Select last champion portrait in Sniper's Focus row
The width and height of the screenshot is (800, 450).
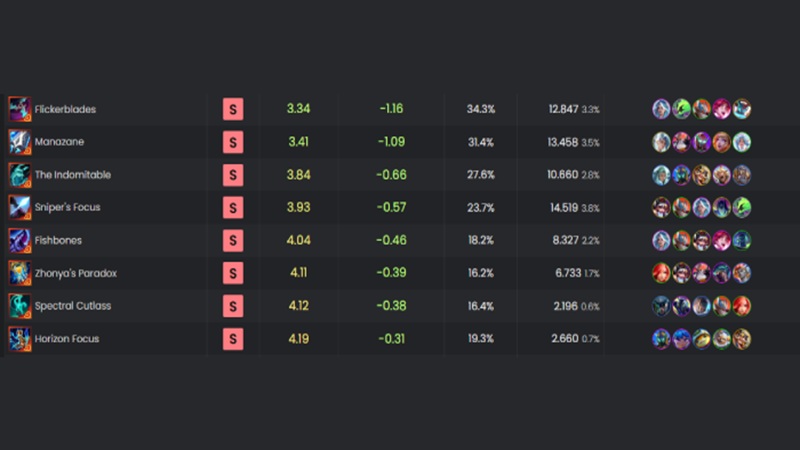741,207
